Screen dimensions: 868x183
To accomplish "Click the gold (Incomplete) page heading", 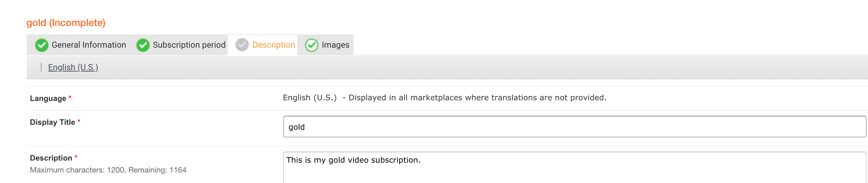I will click(x=66, y=23).
